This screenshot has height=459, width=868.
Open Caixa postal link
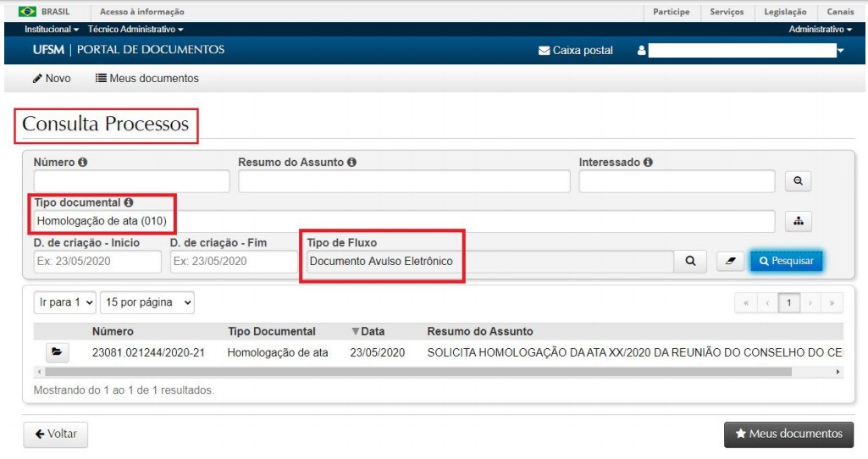click(x=576, y=51)
